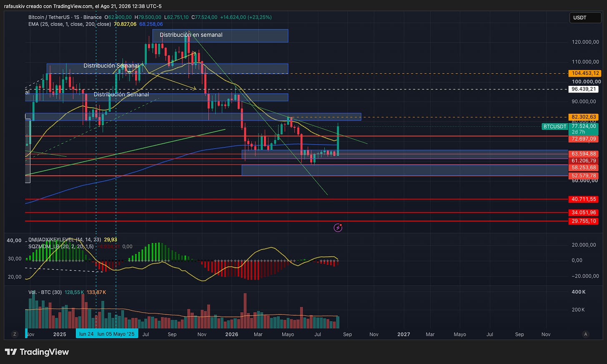Open the TradingView logo link
Viewport: 607px width, 364px height.
coord(37,352)
